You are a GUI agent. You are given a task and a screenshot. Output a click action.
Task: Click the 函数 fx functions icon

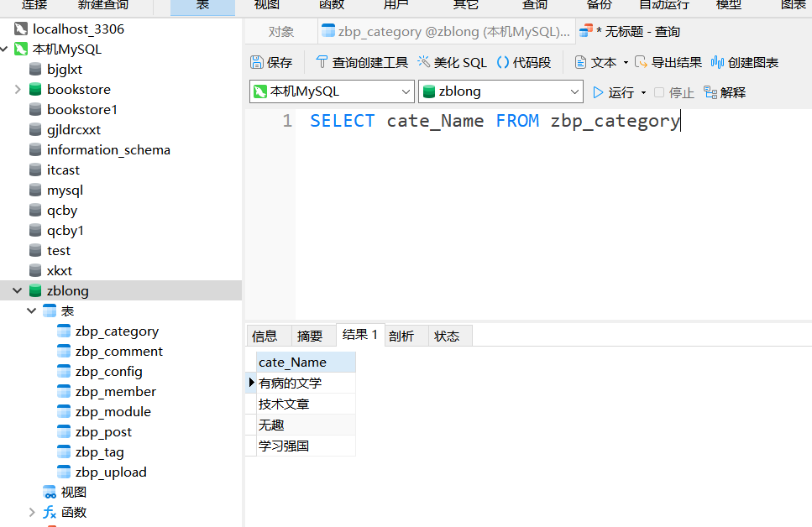coord(50,512)
